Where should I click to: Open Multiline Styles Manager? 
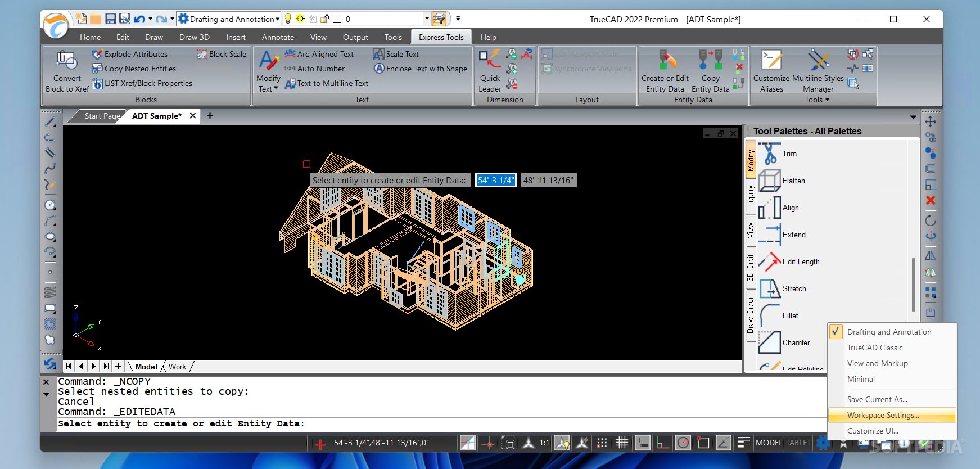pos(818,71)
